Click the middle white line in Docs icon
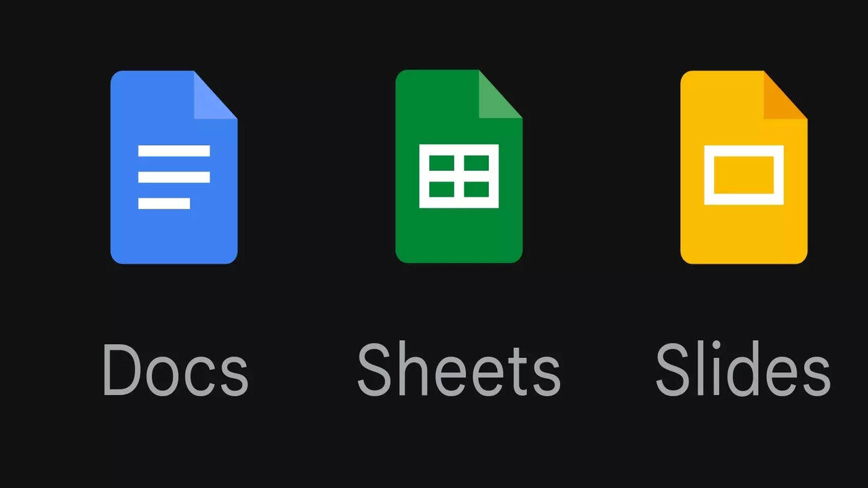This screenshot has height=488, width=868. coord(174,177)
